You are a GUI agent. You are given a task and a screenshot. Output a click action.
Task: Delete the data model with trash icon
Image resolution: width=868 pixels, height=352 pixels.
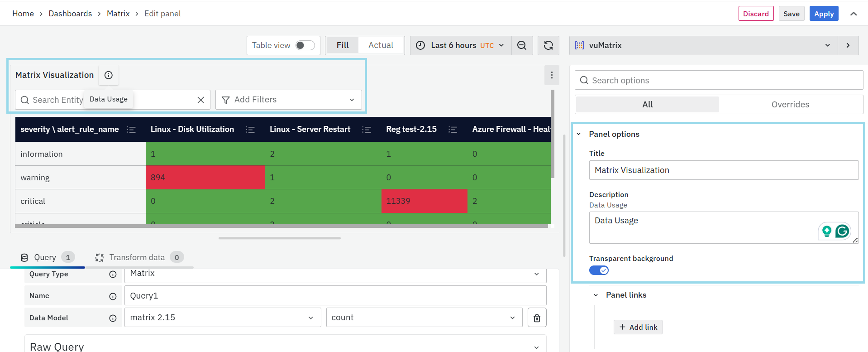tap(537, 318)
